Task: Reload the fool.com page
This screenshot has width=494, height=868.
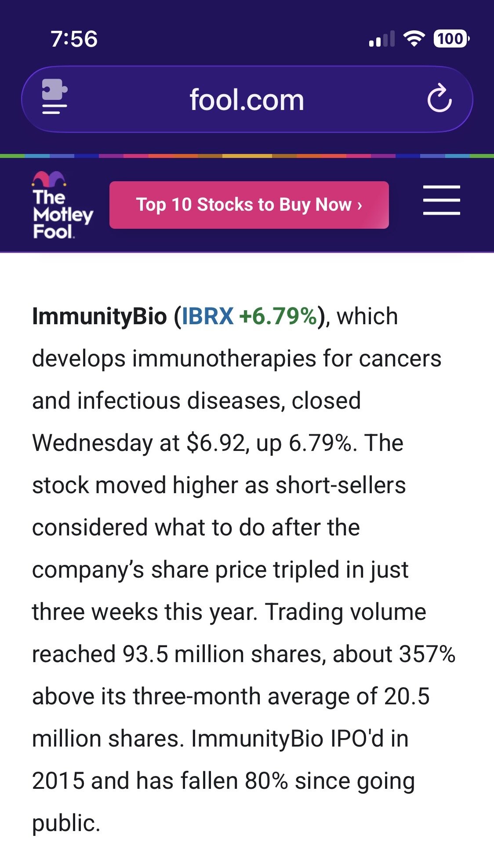Action: coord(439,99)
